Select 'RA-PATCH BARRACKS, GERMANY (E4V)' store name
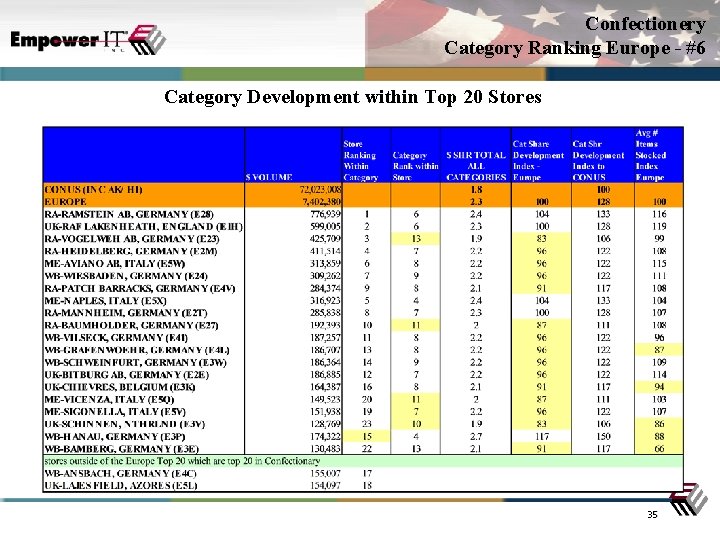 click(x=140, y=288)
